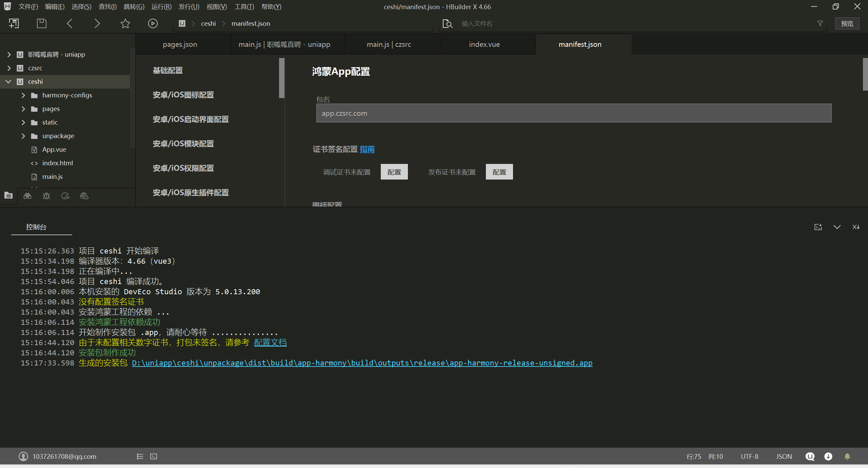The width and height of the screenshot is (868, 468).
Task: Collapse the console with chevron icon
Action: 837,227
